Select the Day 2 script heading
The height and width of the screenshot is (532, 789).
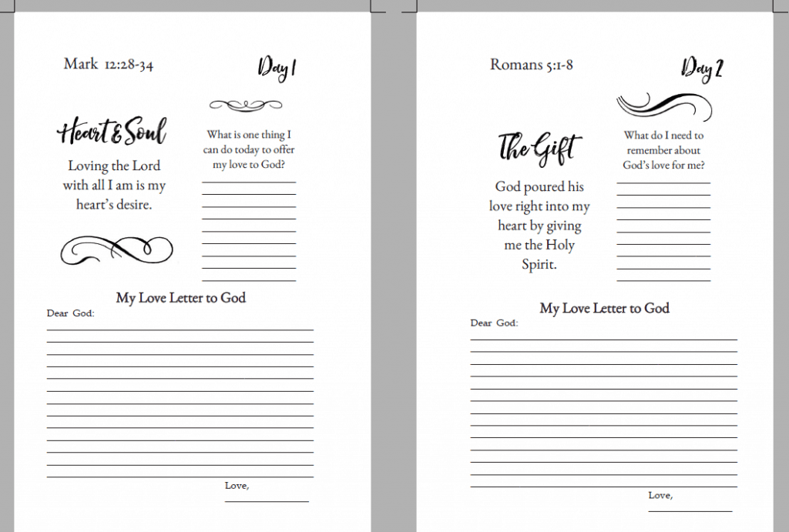tap(701, 69)
